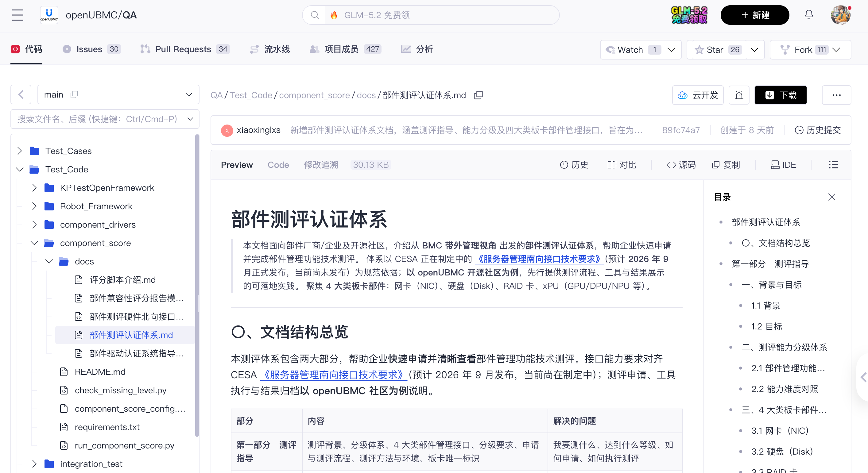Open the 分析 analytics tab
This screenshot has width=868, height=473.
tap(417, 49)
